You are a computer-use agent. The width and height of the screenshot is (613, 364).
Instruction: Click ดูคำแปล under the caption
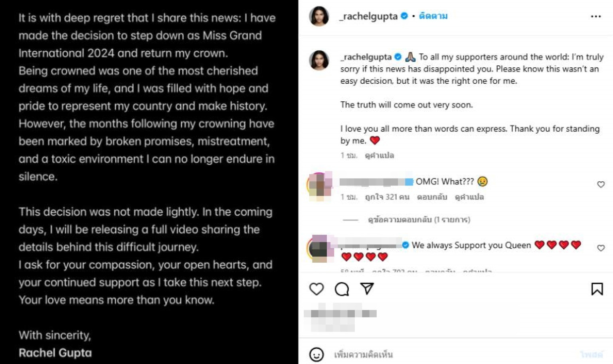click(x=379, y=155)
